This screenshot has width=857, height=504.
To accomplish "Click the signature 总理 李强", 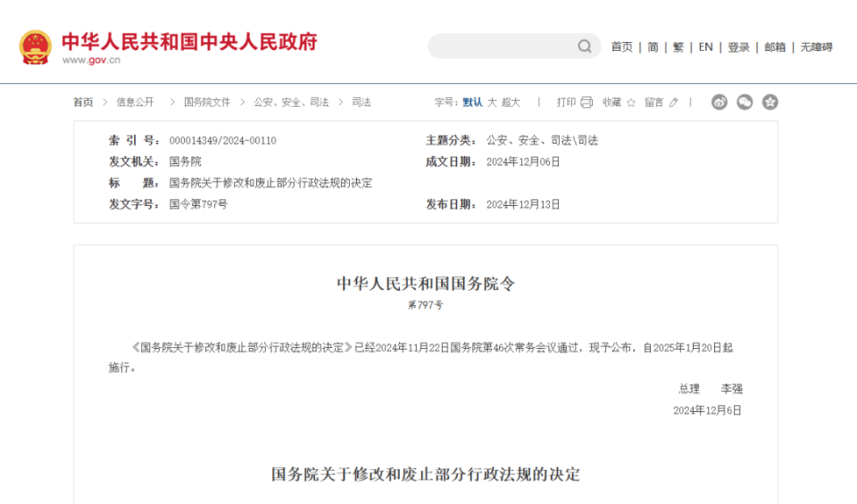I will click(x=711, y=389).
